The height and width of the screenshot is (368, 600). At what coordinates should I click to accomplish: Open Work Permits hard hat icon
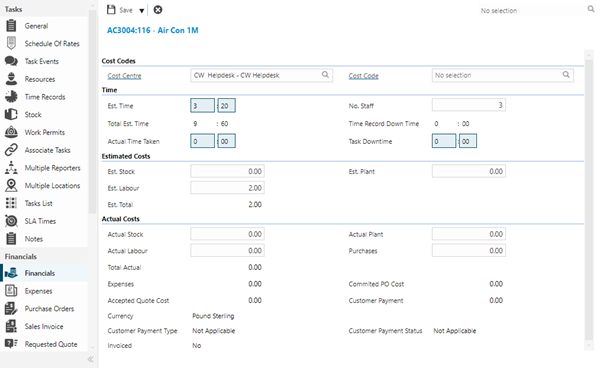(x=11, y=132)
